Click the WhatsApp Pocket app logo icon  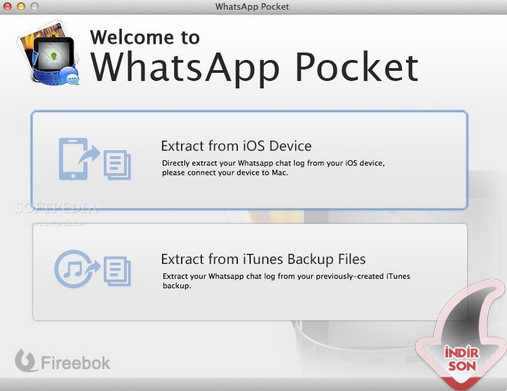[x=48, y=53]
